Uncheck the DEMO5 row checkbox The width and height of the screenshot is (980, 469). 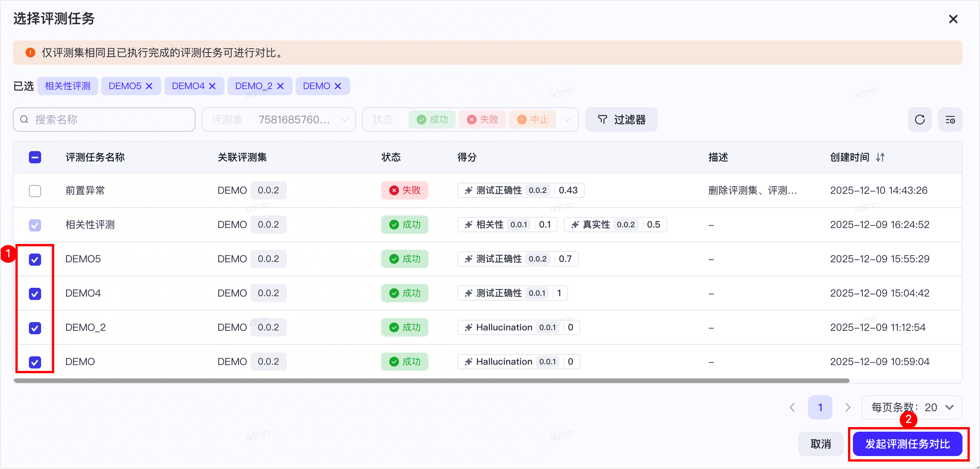pos(35,259)
